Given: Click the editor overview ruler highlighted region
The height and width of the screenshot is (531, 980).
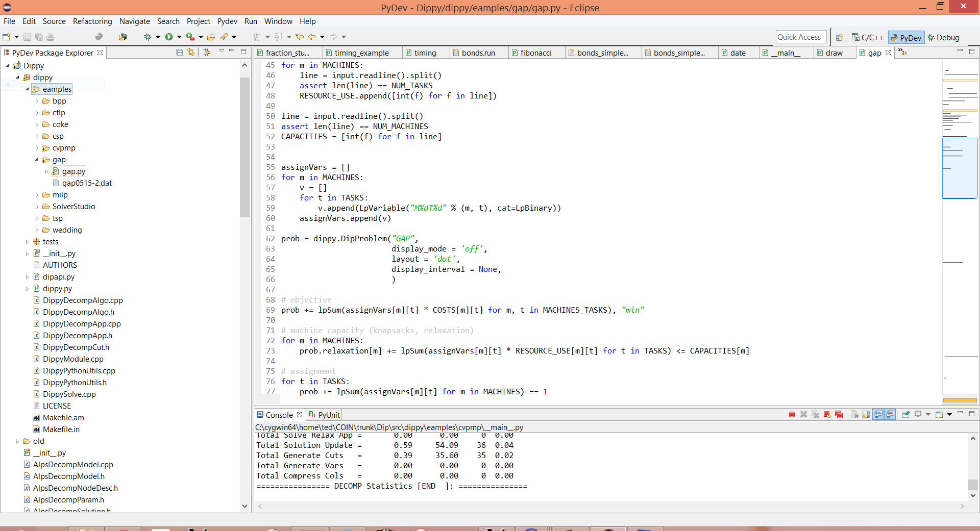Looking at the screenshot, I should point(960,168).
